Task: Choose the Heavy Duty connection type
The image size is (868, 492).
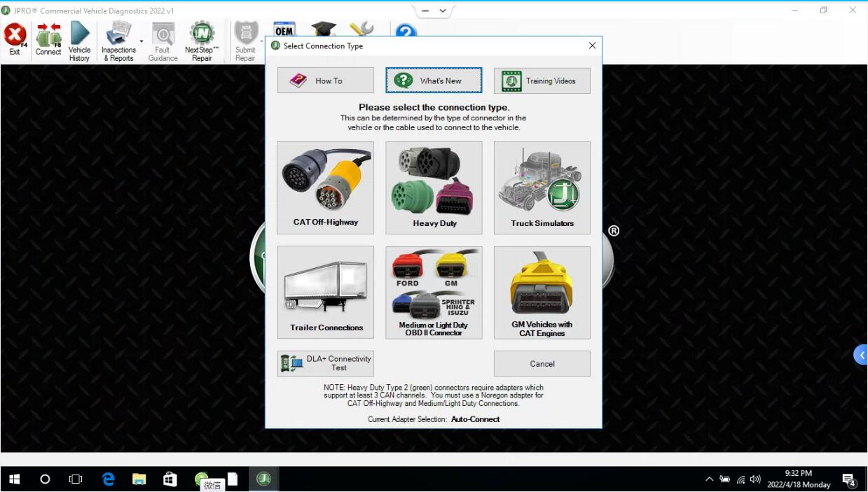Action: coord(434,188)
